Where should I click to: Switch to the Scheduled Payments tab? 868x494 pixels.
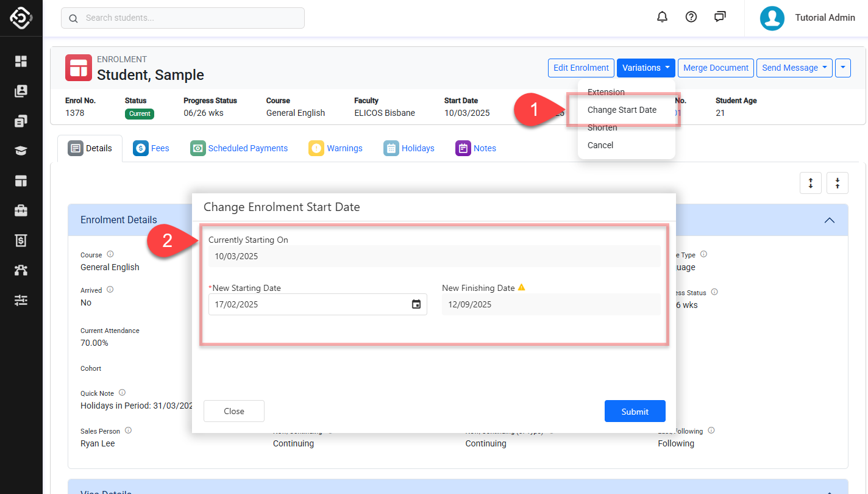point(239,148)
